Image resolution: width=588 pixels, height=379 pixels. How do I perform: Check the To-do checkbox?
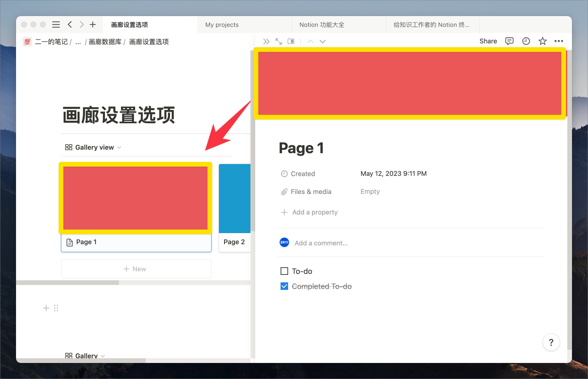(x=284, y=271)
